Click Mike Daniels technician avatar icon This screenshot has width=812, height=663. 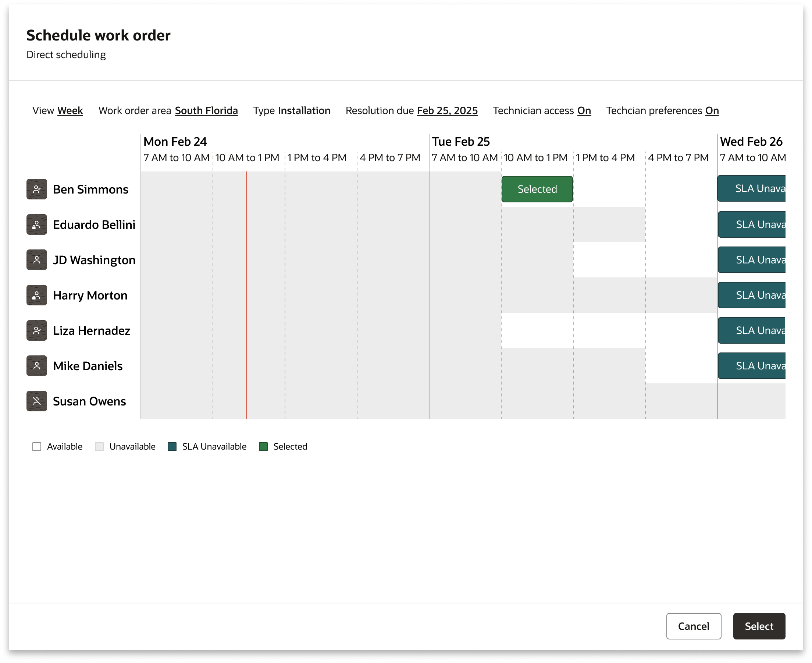pos(37,366)
